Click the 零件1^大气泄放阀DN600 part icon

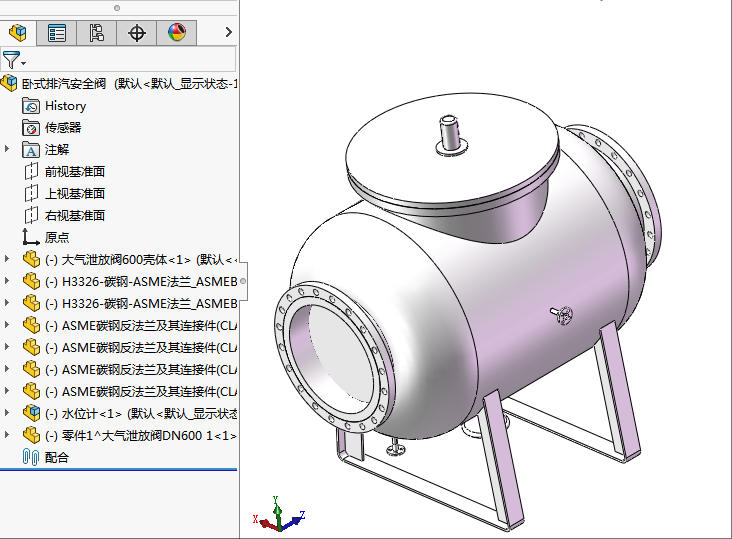pos(31,434)
